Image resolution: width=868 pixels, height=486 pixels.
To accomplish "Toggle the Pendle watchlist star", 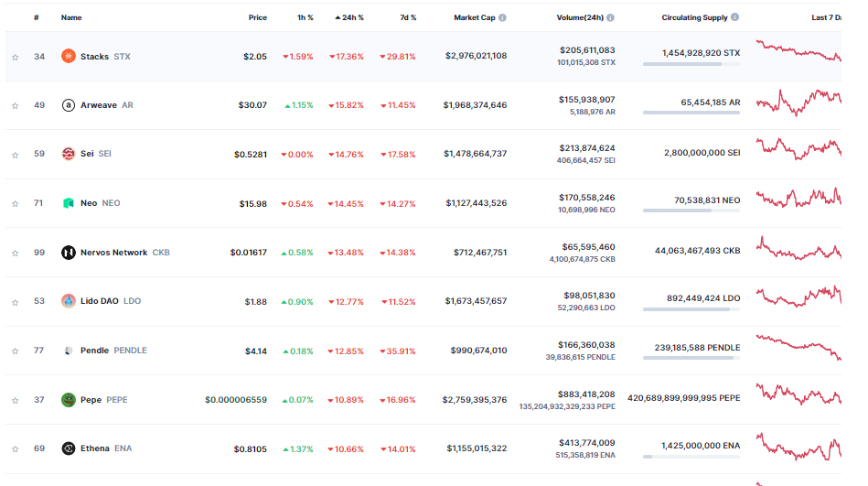I will (x=16, y=351).
